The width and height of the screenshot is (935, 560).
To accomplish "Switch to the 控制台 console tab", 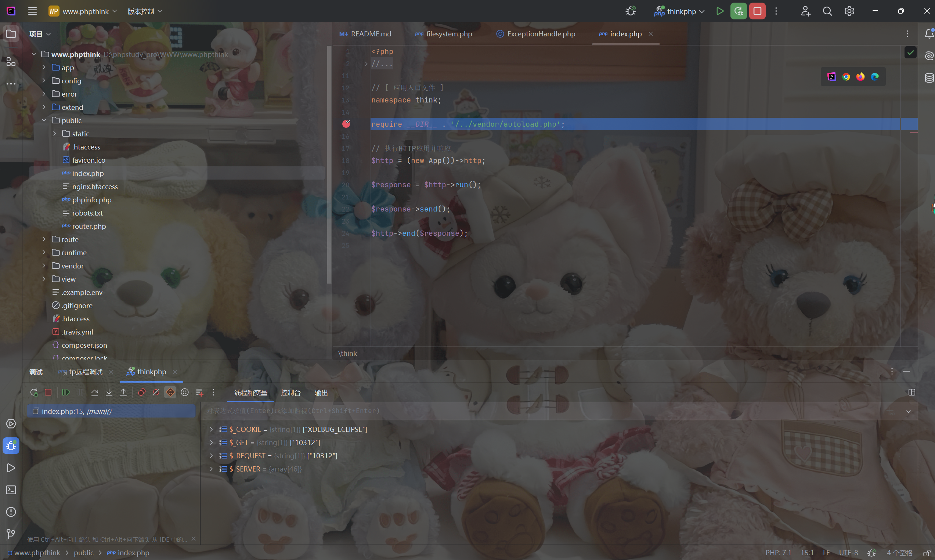I will click(290, 393).
